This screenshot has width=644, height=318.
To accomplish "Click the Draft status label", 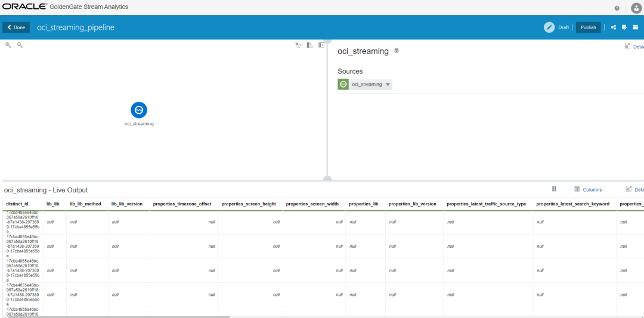I will tap(563, 27).
